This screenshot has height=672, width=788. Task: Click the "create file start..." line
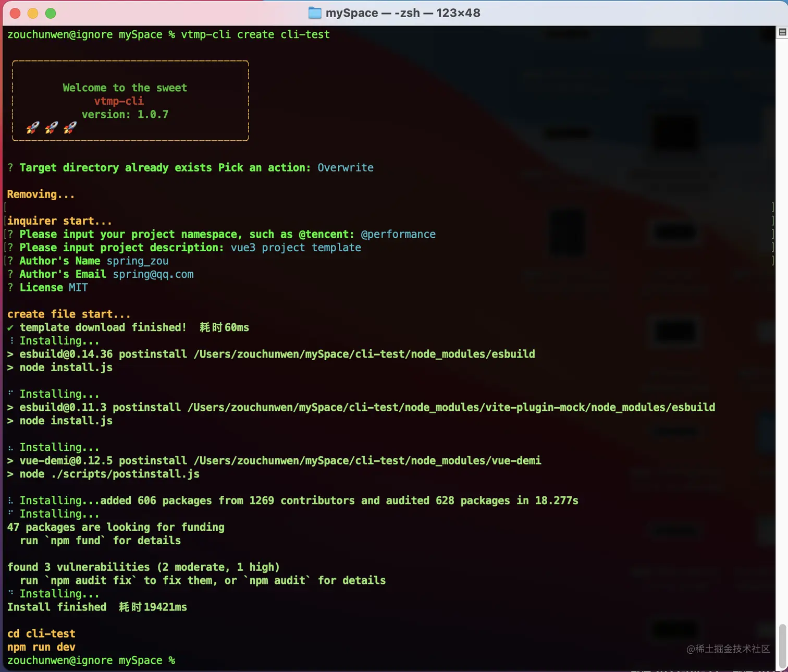coord(69,314)
